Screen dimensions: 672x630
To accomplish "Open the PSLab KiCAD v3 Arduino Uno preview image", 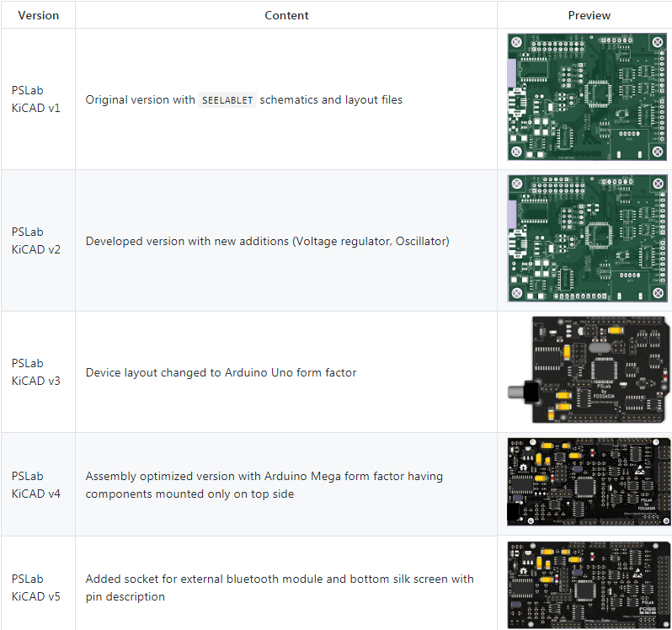I will tap(589, 370).
